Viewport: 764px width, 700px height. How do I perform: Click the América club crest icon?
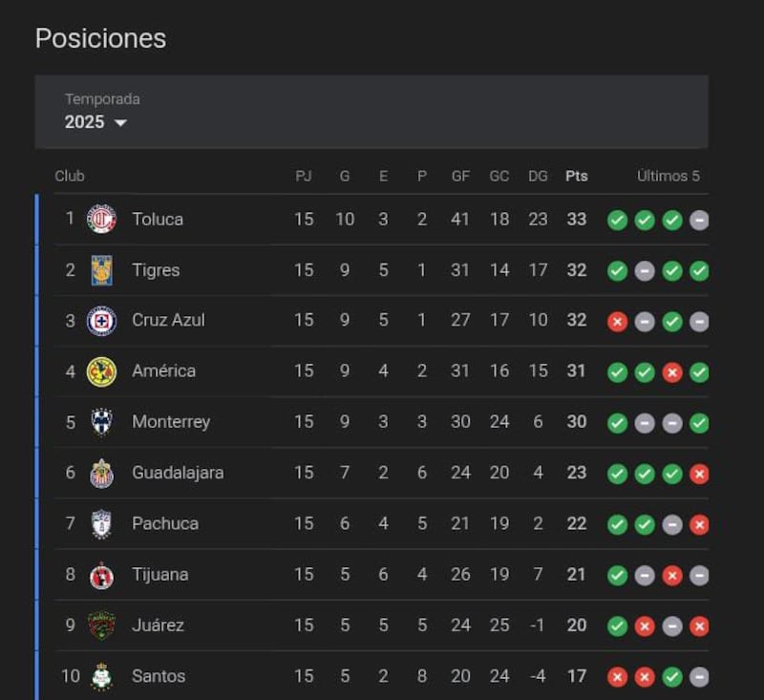click(x=101, y=371)
